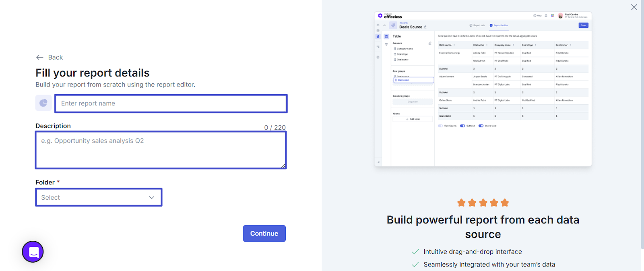The height and width of the screenshot is (271, 644).
Task: Click inside the Description text area
Action: (x=161, y=150)
